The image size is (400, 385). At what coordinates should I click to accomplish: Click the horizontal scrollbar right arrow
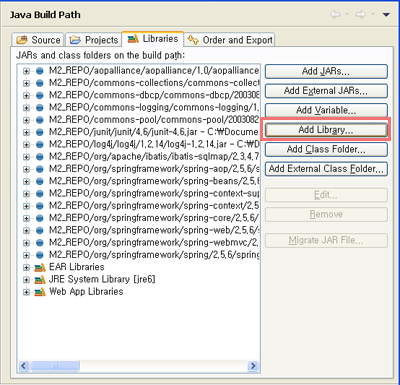[x=253, y=366]
